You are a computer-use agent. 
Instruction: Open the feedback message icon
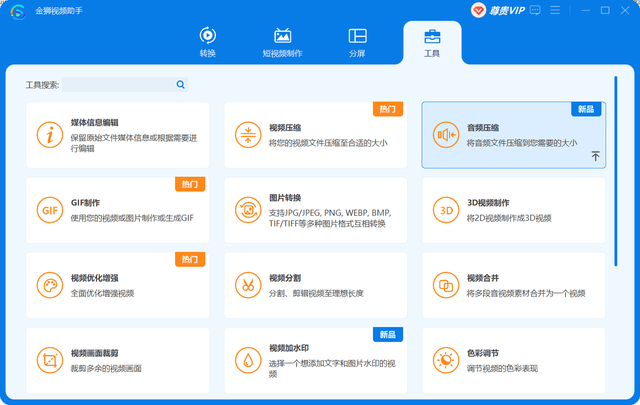(535, 10)
